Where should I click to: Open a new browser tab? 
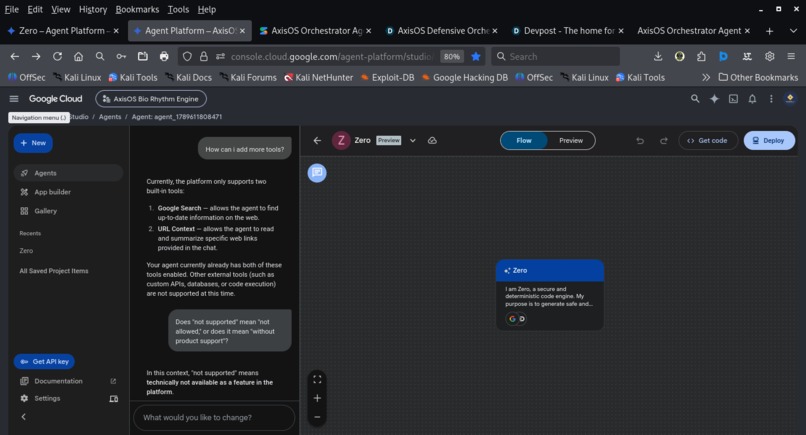(770, 31)
